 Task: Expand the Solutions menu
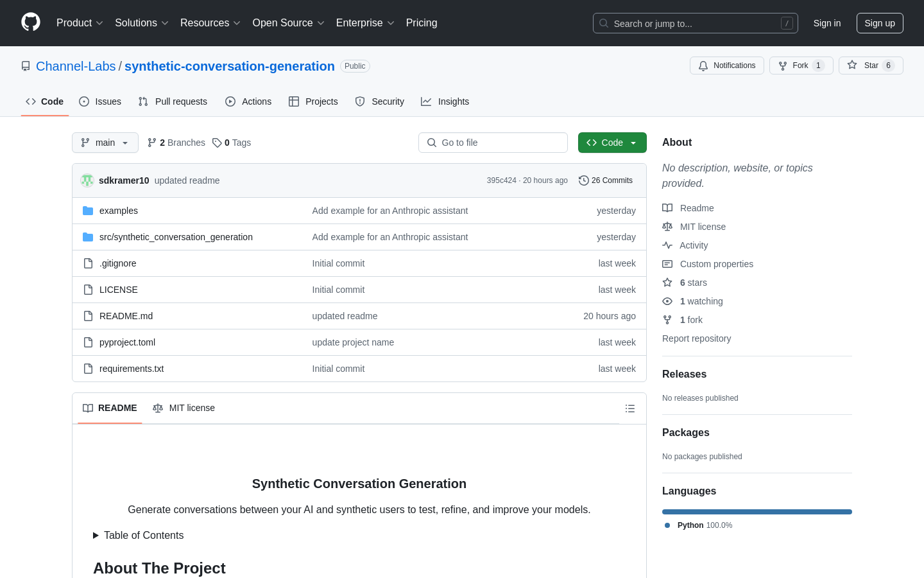click(142, 22)
